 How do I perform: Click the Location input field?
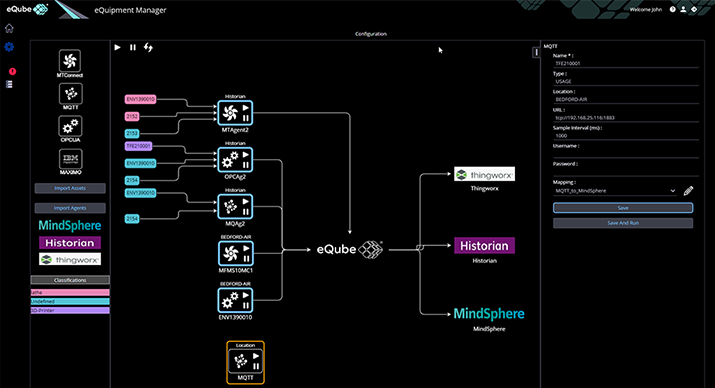[626, 99]
